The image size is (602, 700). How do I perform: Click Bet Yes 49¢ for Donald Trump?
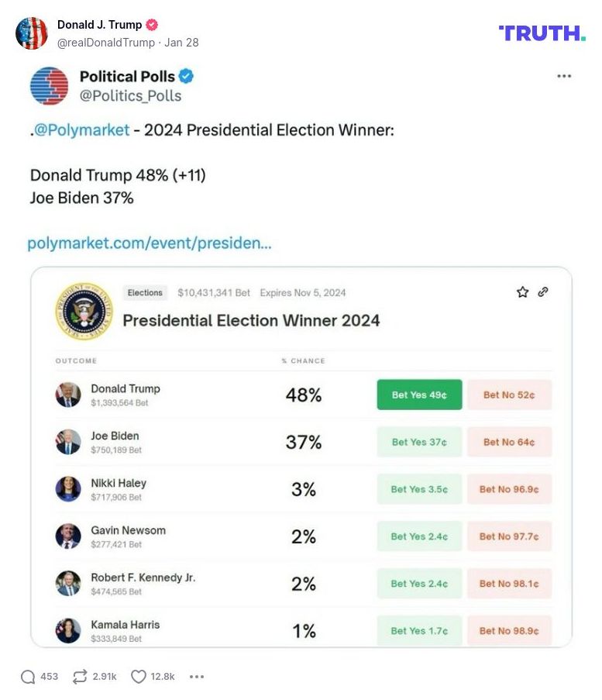point(419,395)
